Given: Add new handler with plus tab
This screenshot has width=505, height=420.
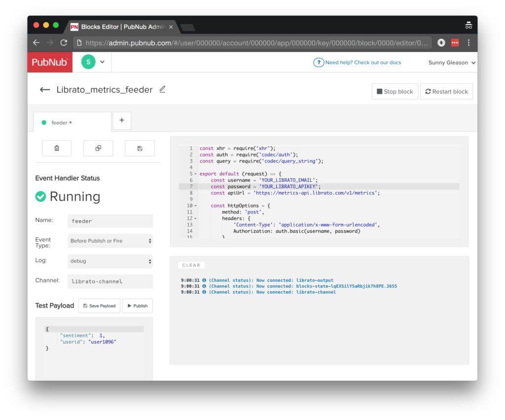Looking at the screenshot, I should pyautogui.click(x=122, y=121).
